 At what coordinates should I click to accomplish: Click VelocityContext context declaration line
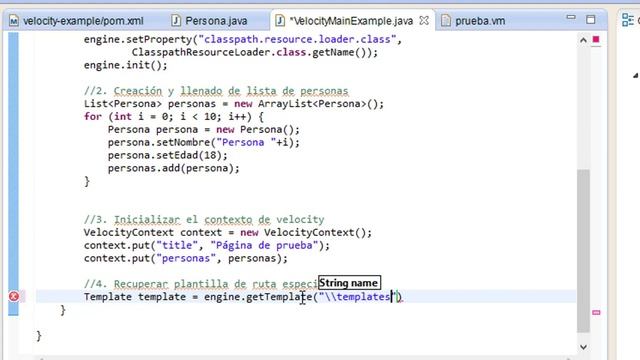(x=228, y=233)
